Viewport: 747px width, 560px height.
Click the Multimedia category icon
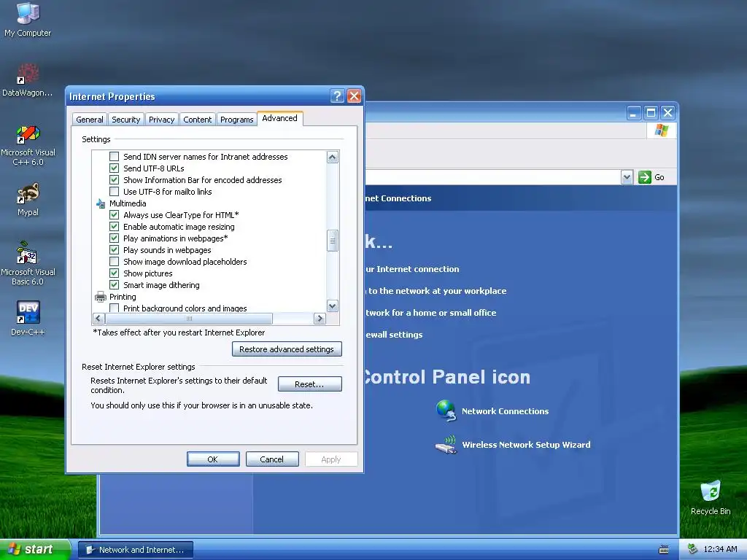click(101, 203)
